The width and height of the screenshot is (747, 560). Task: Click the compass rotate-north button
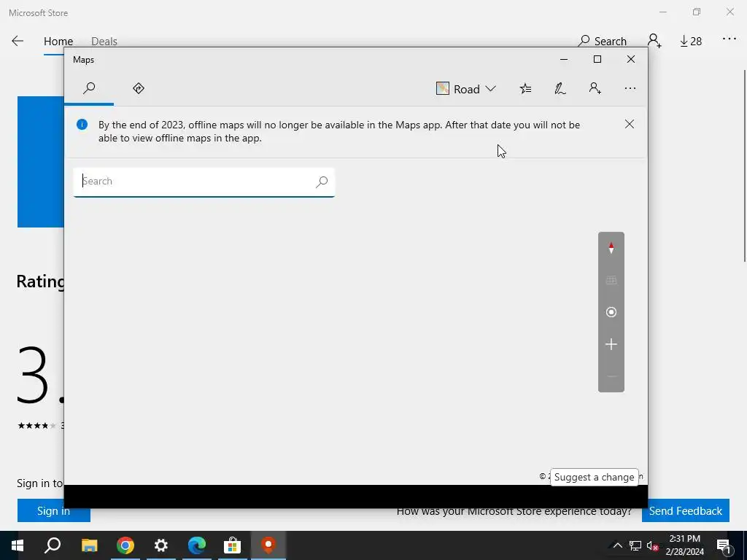point(611,248)
